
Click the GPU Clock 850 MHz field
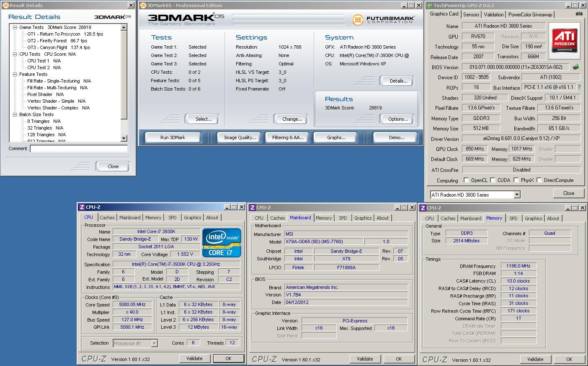point(475,149)
